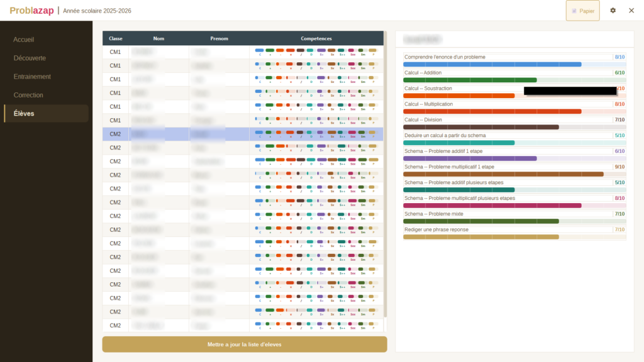Screen dimensions: 644x362
Task: Switch to the Entrainement section
Action: [x=32, y=77]
